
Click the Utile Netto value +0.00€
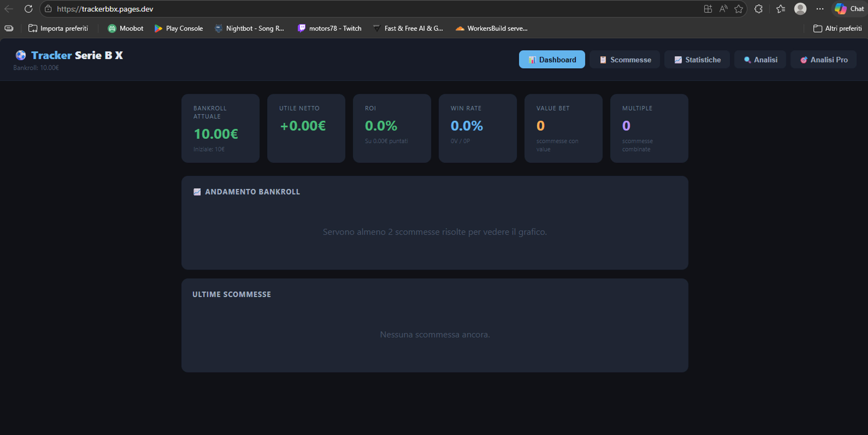click(303, 126)
